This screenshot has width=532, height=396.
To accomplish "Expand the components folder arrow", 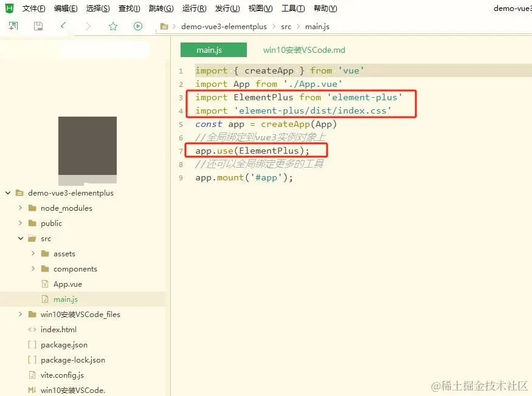I will (x=33, y=268).
